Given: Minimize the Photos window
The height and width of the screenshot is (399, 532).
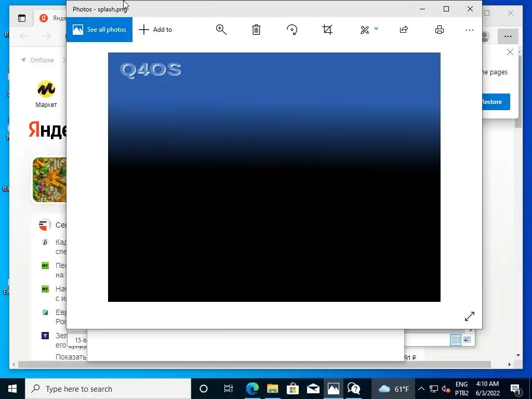Looking at the screenshot, I should point(422,9).
